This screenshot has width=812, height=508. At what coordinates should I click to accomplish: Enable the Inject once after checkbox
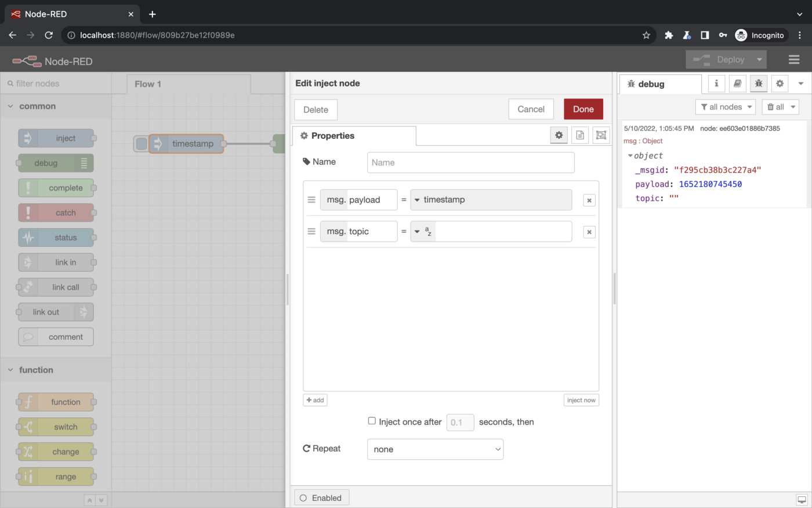coord(372,421)
